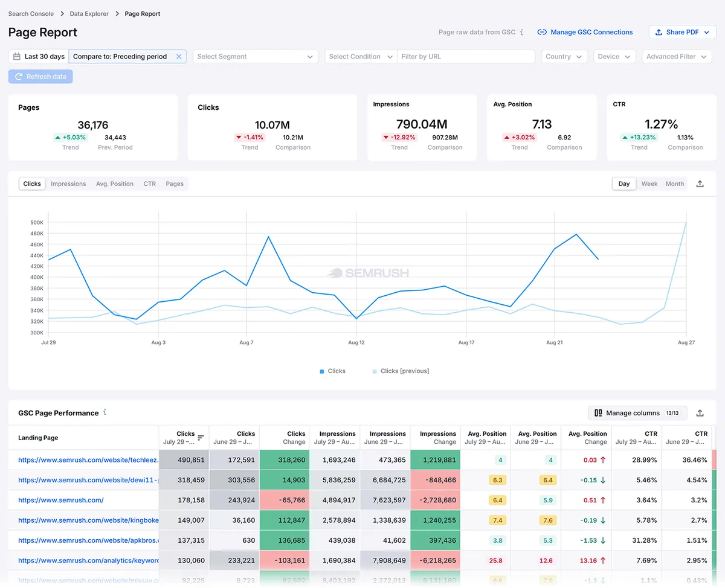The width and height of the screenshot is (725, 588).
Task: Switch chart to the CTR tab
Action: click(x=149, y=184)
